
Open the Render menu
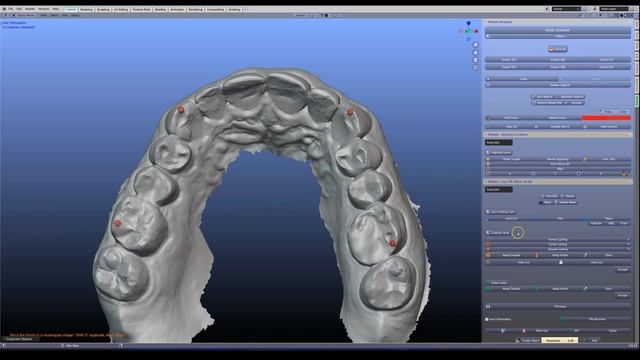tap(30, 9)
